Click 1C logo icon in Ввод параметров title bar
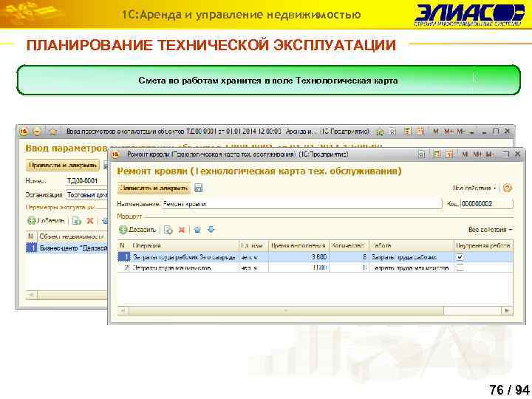 [24, 132]
